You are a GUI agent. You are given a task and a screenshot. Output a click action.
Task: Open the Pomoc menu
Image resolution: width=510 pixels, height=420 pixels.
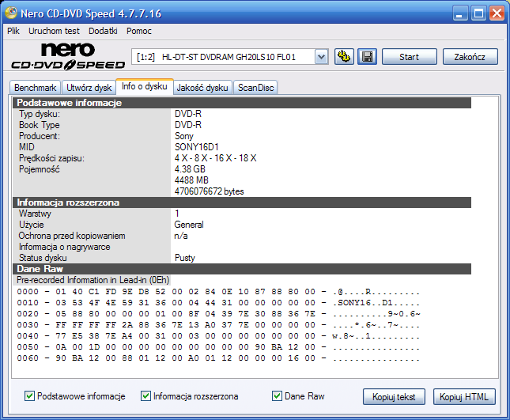139,31
